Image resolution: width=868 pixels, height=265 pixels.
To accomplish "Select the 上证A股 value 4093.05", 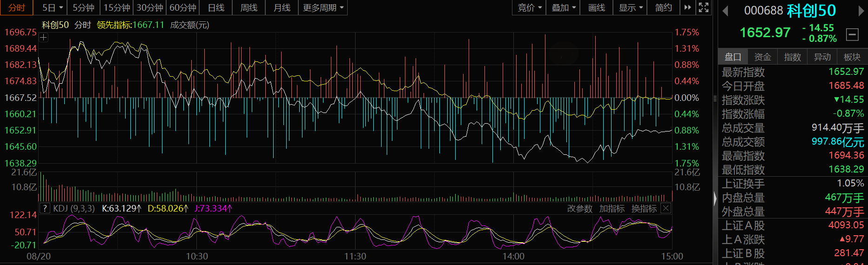I will click(x=846, y=225).
